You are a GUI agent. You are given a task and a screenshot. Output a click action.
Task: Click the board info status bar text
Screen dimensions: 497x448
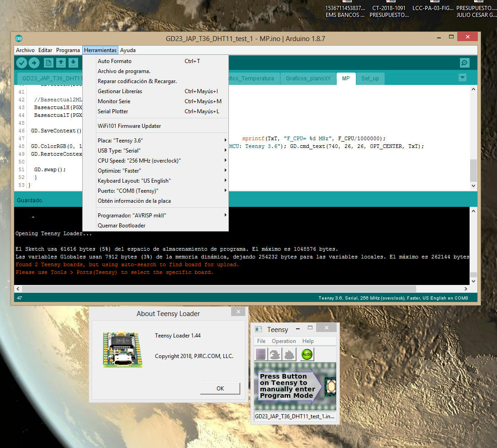(393, 298)
